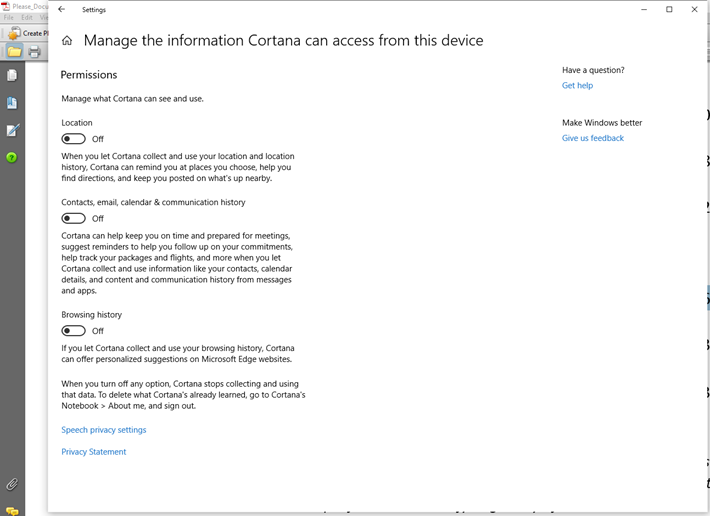This screenshot has height=516, width=710.
Task: Toggle Contacts, email, calendar & communication history switch
Action: (x=73, y=218)
